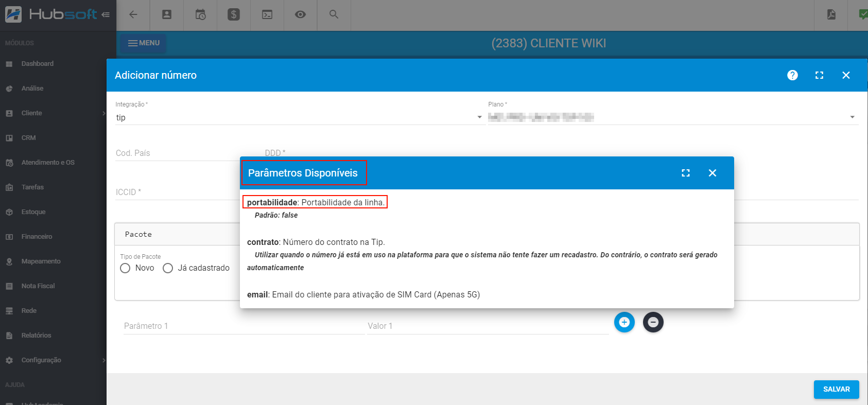This screenshot has height=405, width=868.
Task: Focus the ICCID input field
Action: coord(177,192)
